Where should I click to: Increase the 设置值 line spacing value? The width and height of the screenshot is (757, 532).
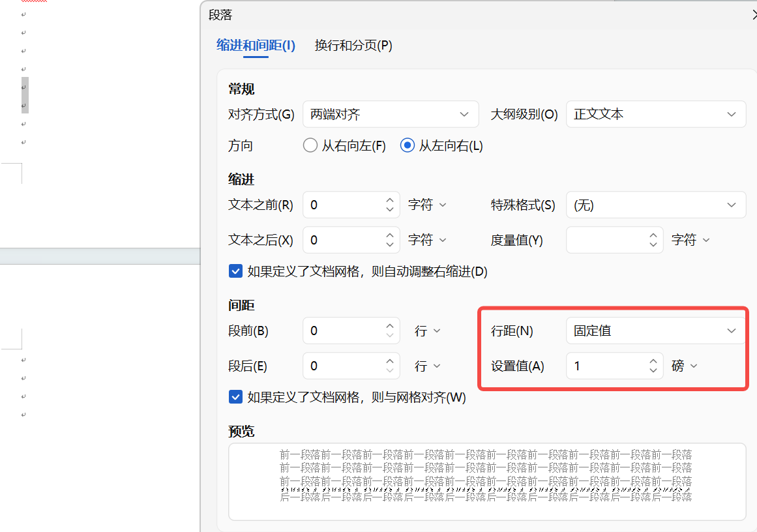point(653,361)
